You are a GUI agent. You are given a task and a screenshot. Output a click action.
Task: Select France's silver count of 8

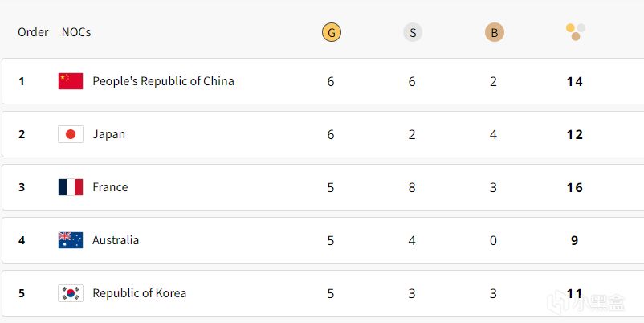coord(412,187)
